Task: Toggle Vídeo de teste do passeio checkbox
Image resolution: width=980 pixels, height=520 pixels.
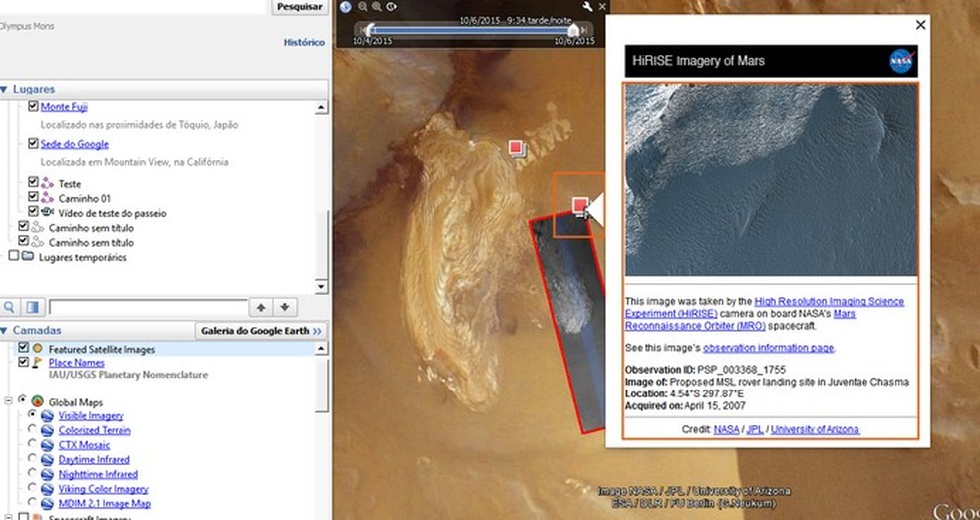Action: pos(33,211)
